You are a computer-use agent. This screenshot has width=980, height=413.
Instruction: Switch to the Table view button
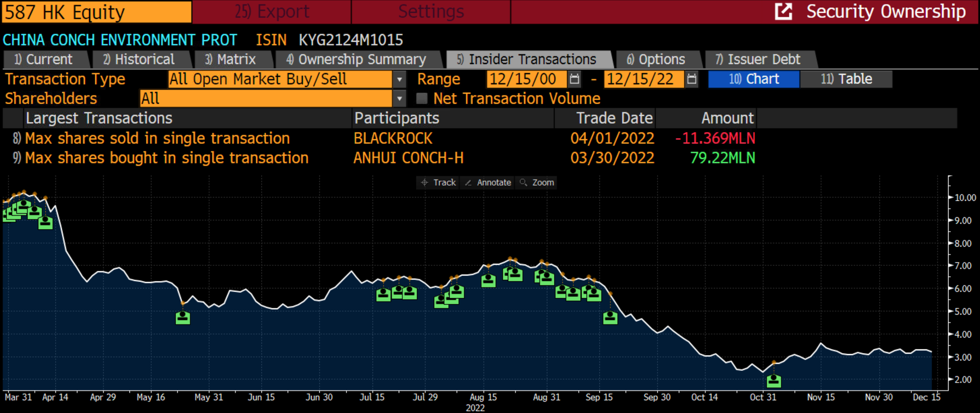[x=846, y=79]
